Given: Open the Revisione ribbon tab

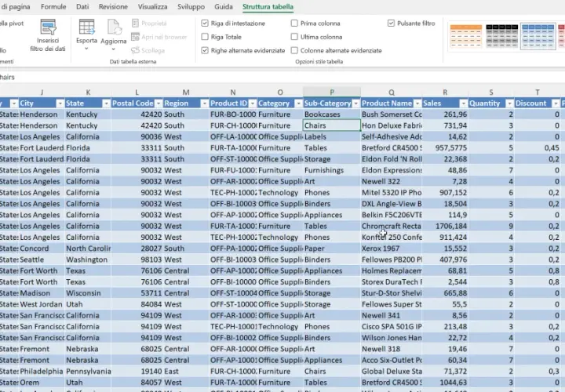Looking at the screenshot, I should 113,6.
